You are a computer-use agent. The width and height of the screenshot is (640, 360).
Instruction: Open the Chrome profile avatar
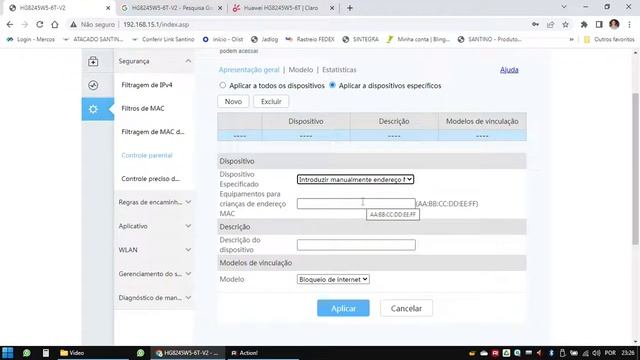tap(614, 24)
